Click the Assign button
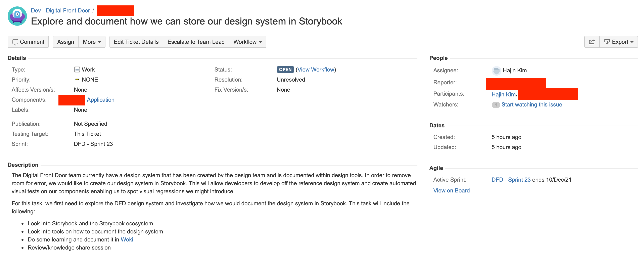 (x=65, y=42)
